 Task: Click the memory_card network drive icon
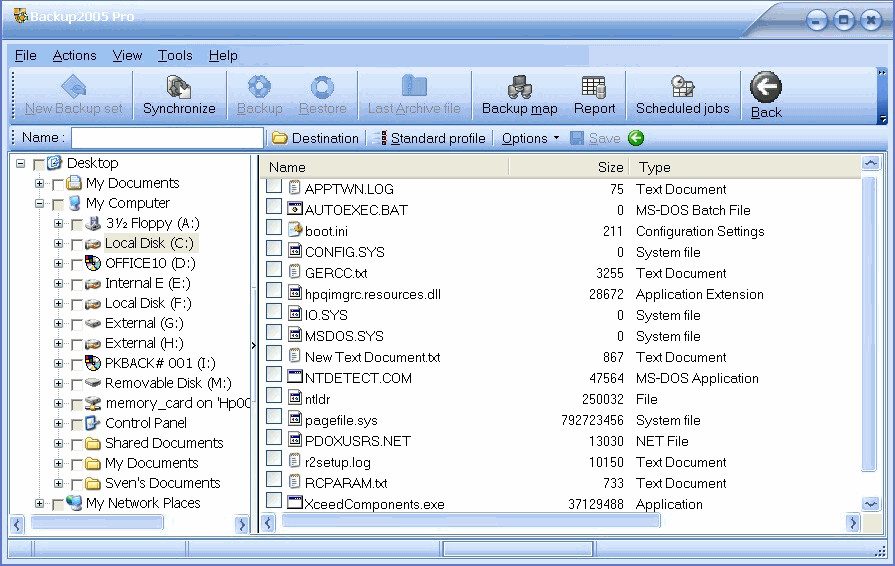click(93, 403)
